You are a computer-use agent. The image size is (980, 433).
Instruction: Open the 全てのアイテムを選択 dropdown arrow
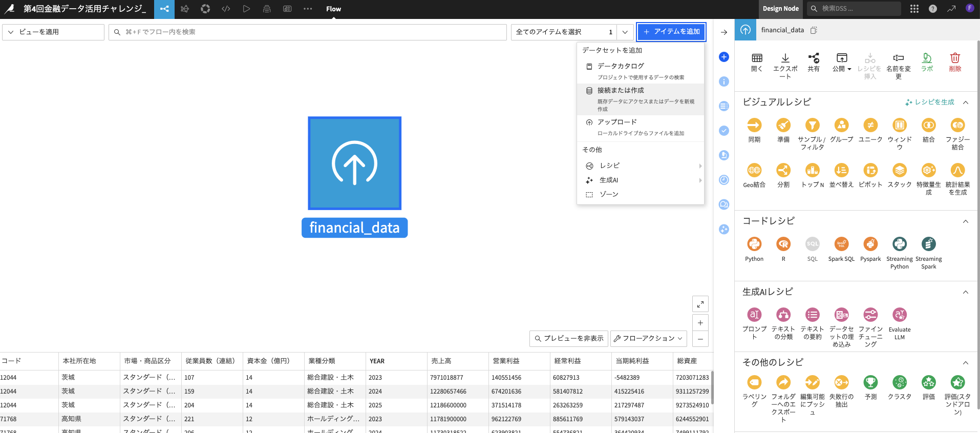pyautogui.click(x=625, y=32)
